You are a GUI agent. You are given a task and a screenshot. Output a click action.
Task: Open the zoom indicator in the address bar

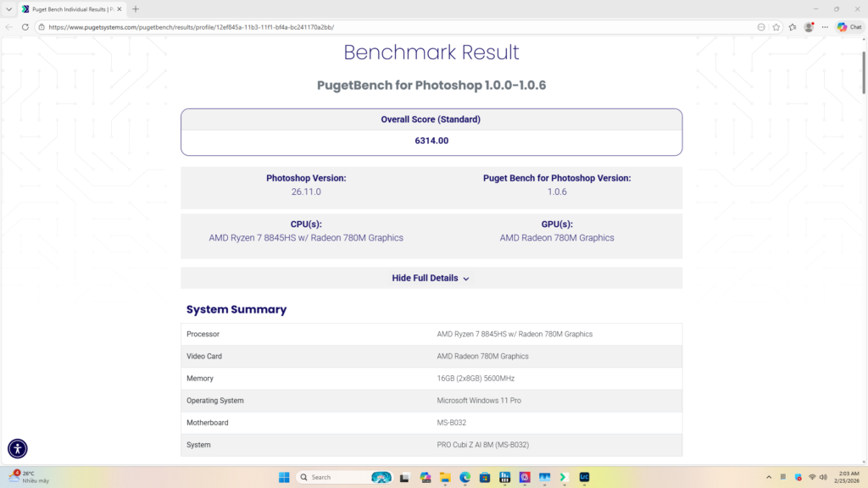761,27
